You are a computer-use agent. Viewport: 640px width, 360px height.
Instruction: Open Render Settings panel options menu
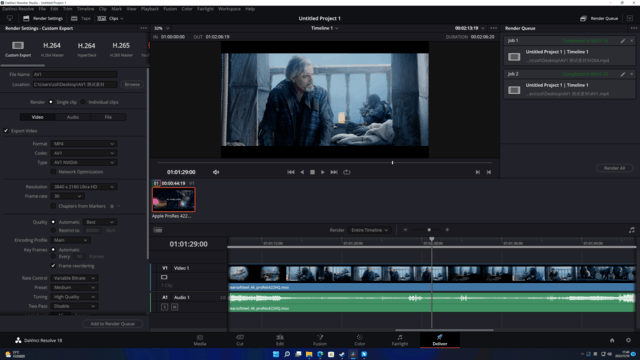coord(143,28)
